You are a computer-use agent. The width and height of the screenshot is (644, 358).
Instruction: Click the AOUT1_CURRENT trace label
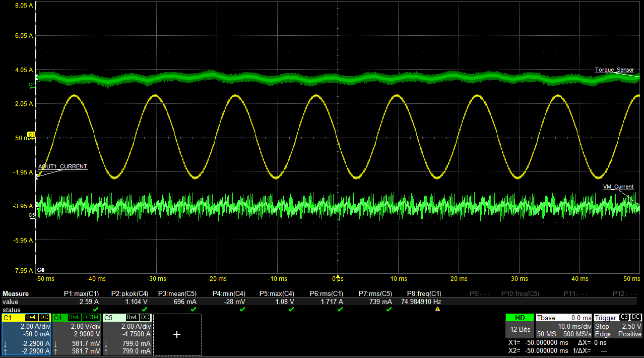[x=62, y=166]
